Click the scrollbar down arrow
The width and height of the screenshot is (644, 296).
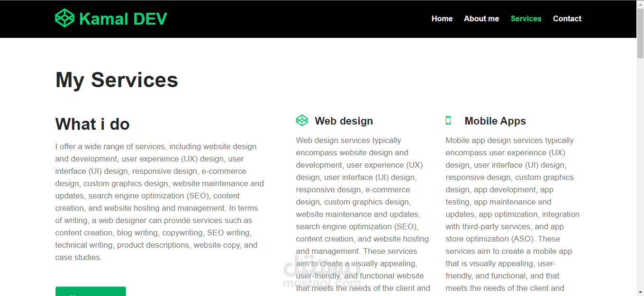(640, 292)
